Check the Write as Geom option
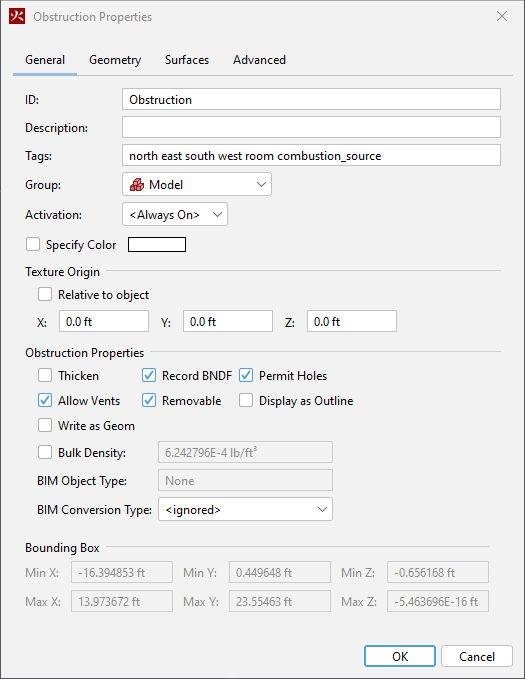 [45, 425]
